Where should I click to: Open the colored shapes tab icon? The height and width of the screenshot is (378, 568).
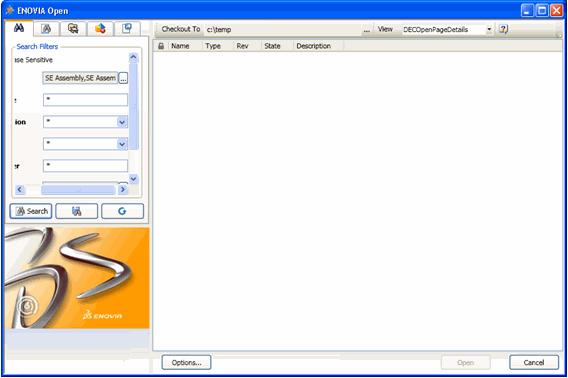[100, 29]
